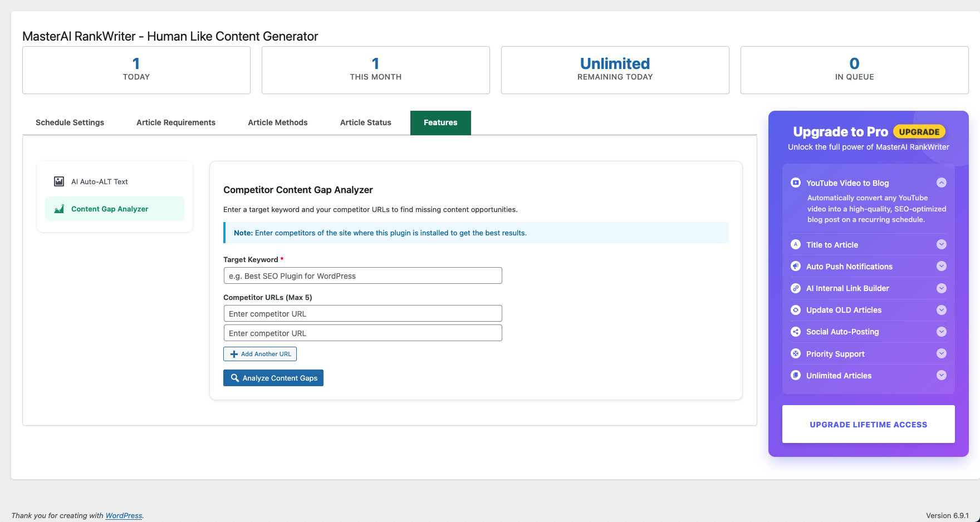Click the Social Auto-Posting share icon
This screenshot has width=980, height=522.
pos(796,332)
